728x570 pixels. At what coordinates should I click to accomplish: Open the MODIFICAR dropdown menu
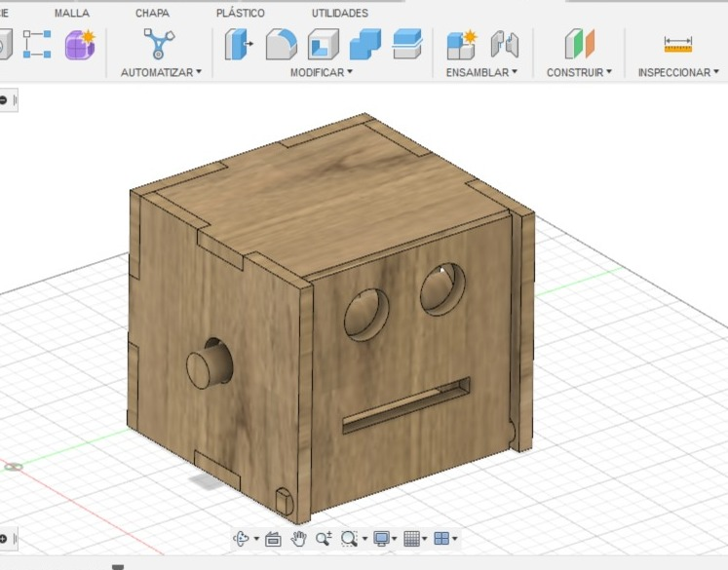pyautogui.click(x=322, y=72)
